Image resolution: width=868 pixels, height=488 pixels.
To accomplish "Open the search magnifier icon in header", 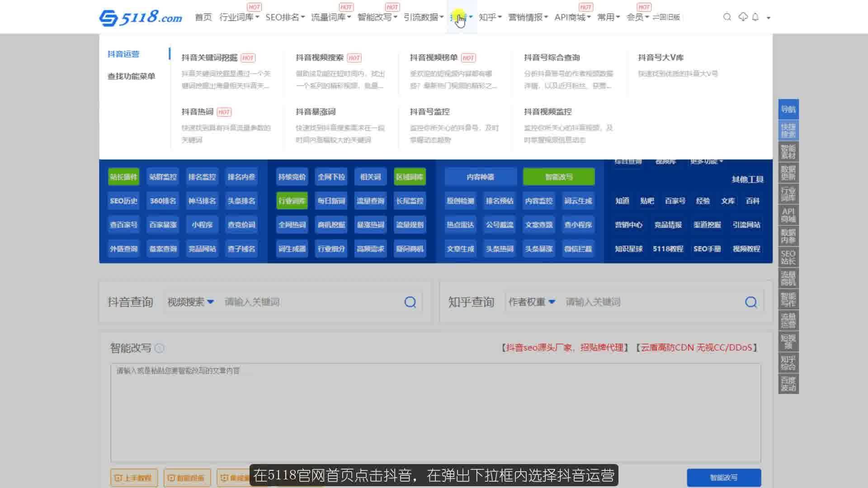I will click(x=727, y=17).
